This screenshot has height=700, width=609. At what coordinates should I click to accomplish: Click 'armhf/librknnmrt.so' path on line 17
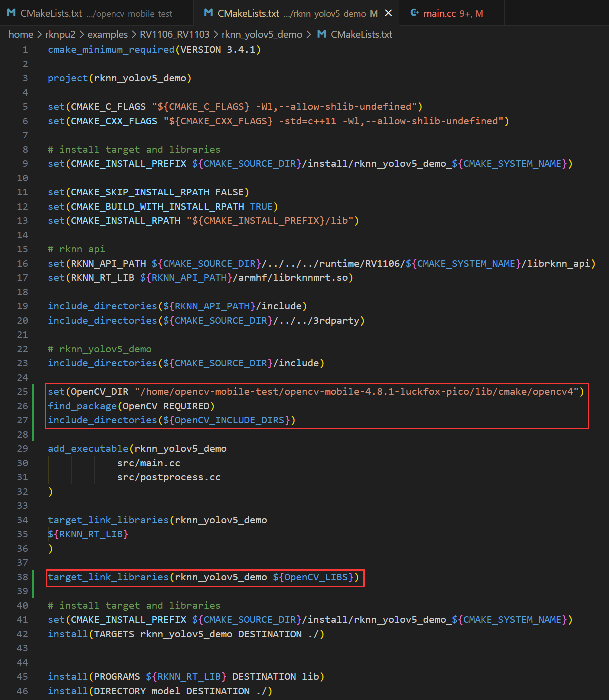[293, 278]
